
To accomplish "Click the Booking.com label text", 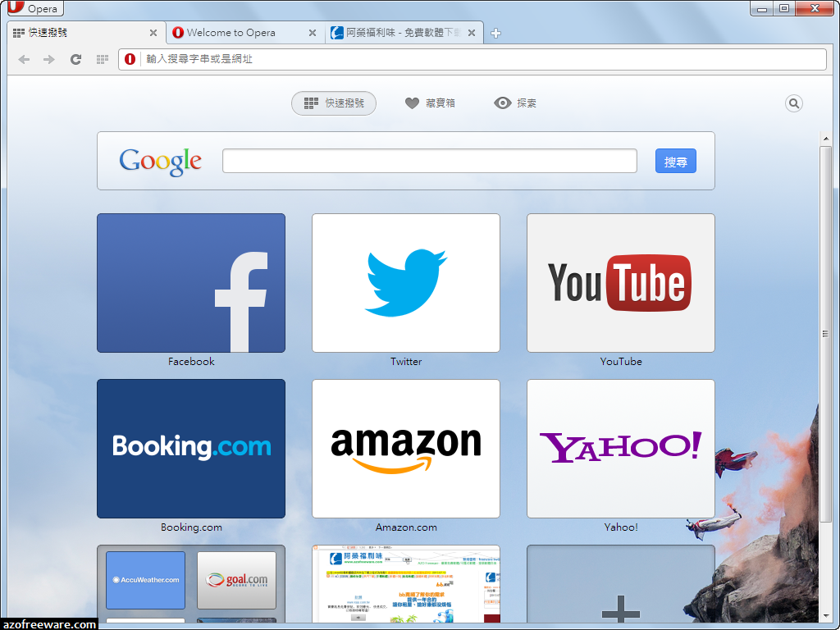I will pyautogui.click(x=191, y=527).
